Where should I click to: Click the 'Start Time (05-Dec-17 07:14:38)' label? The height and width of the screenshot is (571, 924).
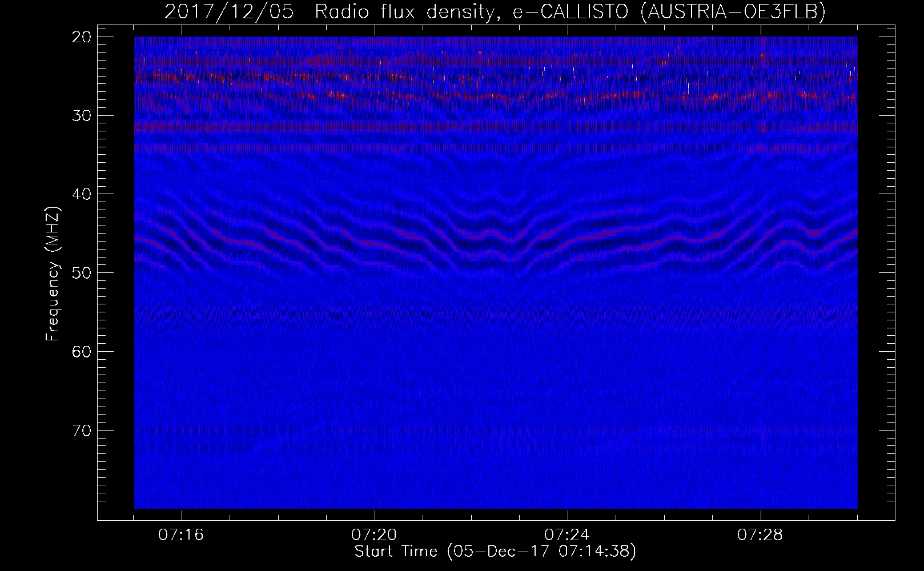coord(495,552)
